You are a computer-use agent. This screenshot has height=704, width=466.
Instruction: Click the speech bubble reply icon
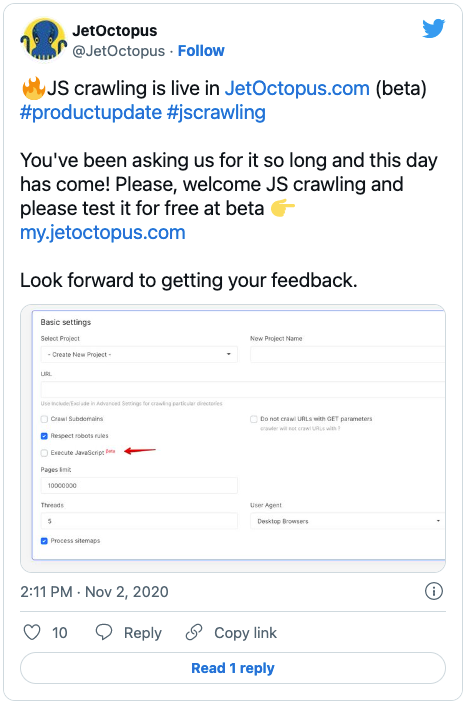(x=104, y=632)
